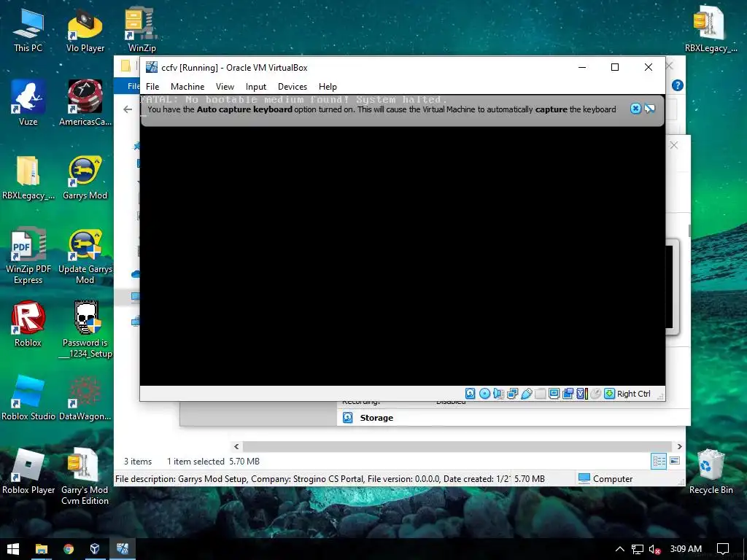This screenshot has height=560, width=747.
Task: Select the Roblox desktop shortcut
Action: (28, 324)
